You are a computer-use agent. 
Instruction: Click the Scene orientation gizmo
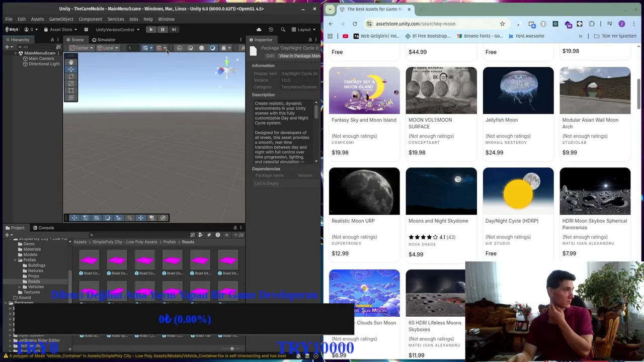[226, 70]
